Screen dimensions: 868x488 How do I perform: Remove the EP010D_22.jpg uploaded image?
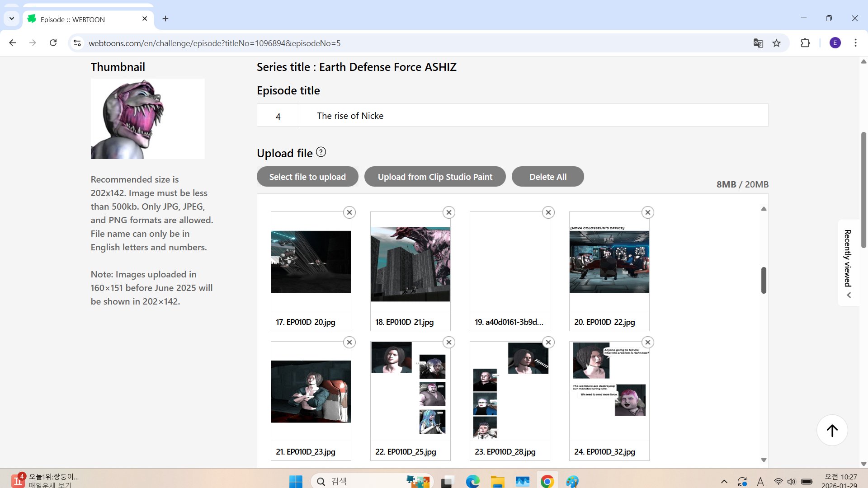(647, 212)
